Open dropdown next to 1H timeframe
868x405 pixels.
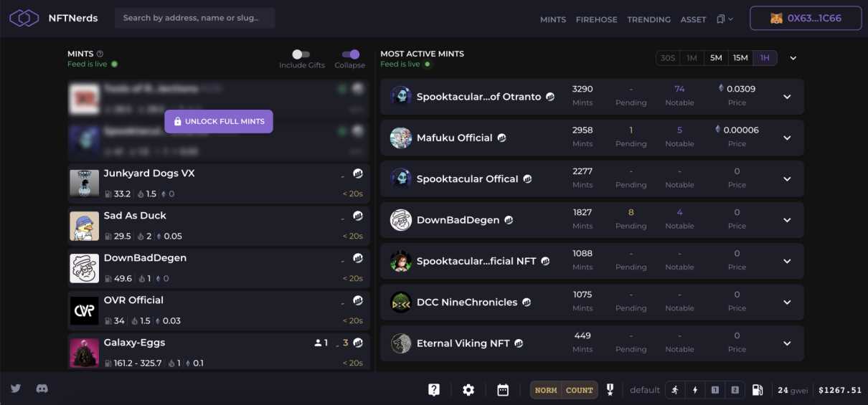pos(793,58)
